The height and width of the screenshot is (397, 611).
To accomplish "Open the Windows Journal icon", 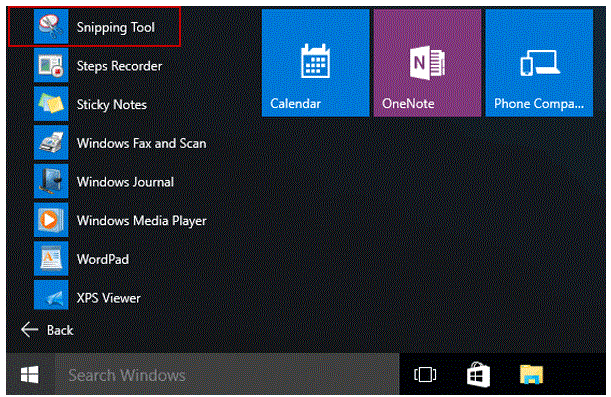I will (51, 181).
